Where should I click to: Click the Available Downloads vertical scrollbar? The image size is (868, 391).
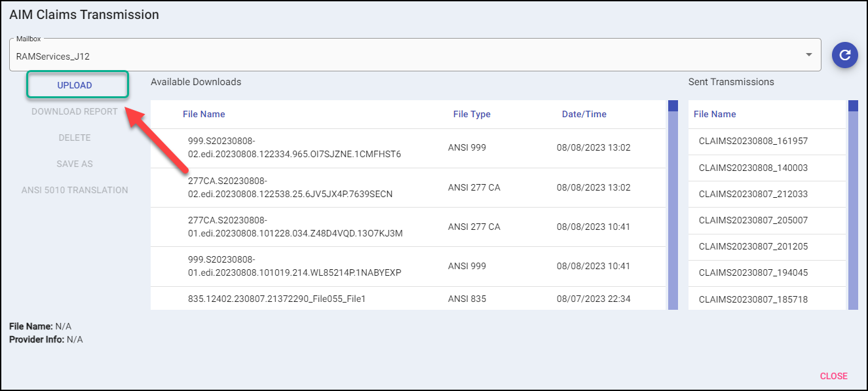point(673,210)
